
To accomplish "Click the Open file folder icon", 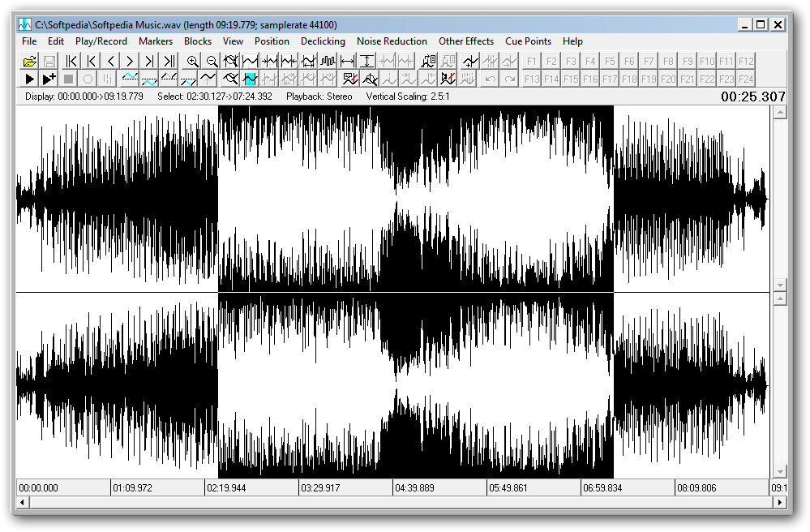I will [30, 61].
